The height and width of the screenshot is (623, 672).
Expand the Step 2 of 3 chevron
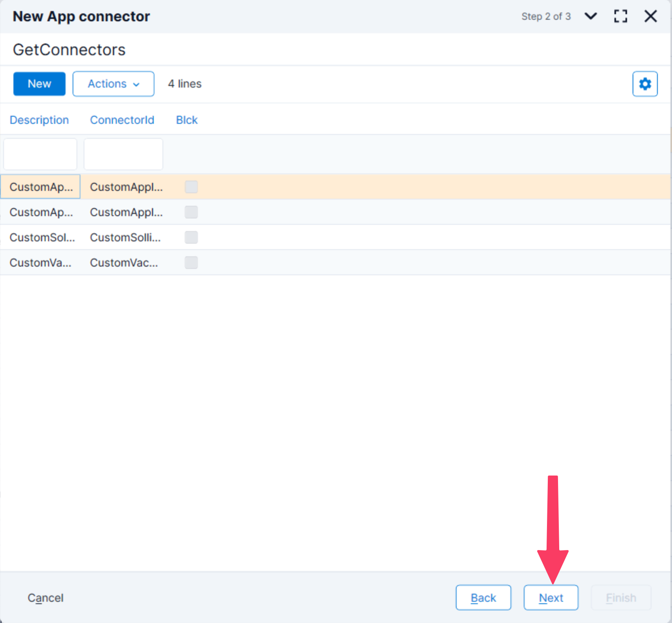590,16
